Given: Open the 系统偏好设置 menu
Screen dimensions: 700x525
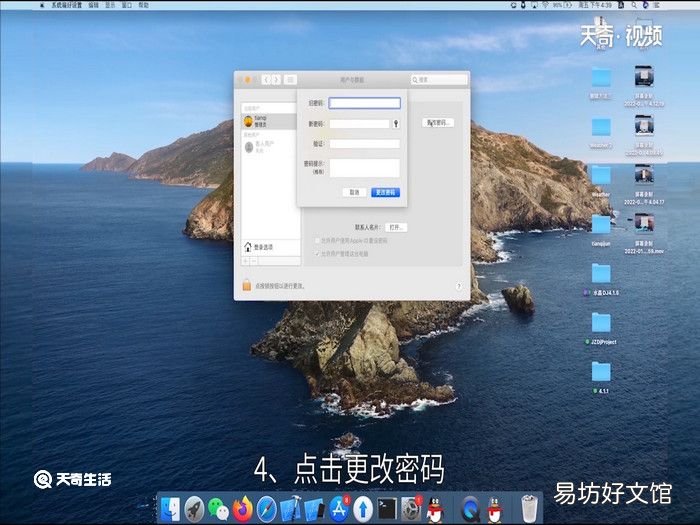Looking at the screenshot, I should (66, 5).
